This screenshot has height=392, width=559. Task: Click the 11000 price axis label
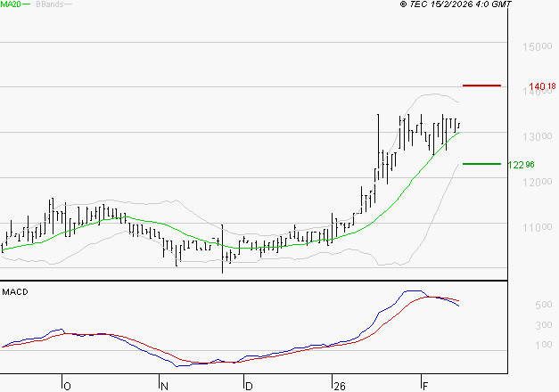(538, 227)
